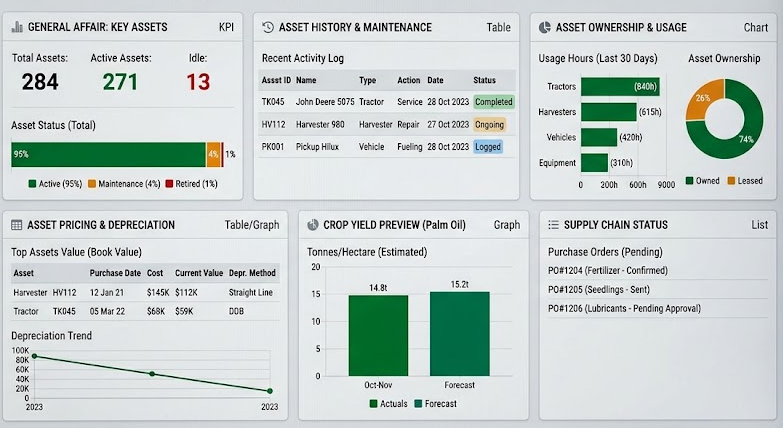Image resolution: width=783 pixels, height=428 pixels.
Task: Click the Asset ID column header
Action: [276, 80]
